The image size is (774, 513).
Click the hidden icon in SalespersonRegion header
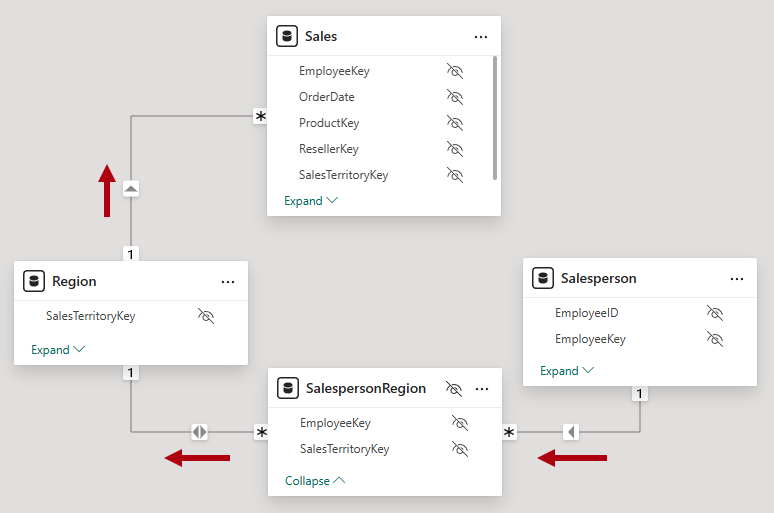pyautogui.click(x=453, y=388)
